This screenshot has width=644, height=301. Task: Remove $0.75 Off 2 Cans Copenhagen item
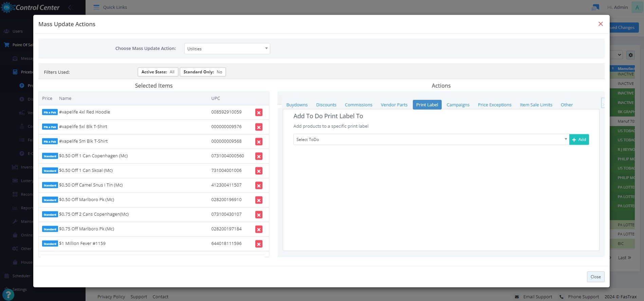pos(259,215)
